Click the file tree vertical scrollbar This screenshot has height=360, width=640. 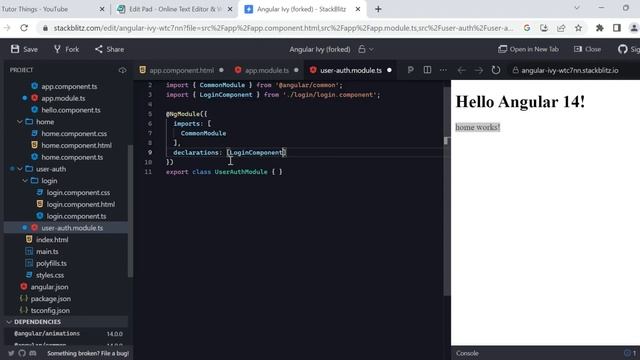130,211
